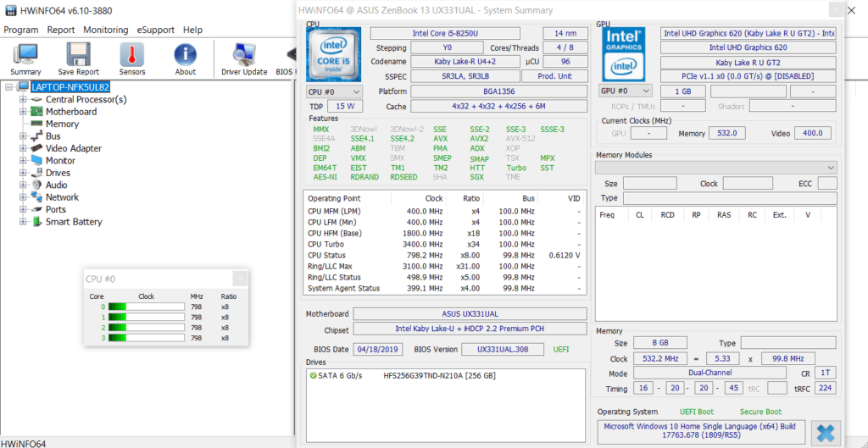Select the Video Adapter tree item
868x448 pixels.
(x=73, y=148)
